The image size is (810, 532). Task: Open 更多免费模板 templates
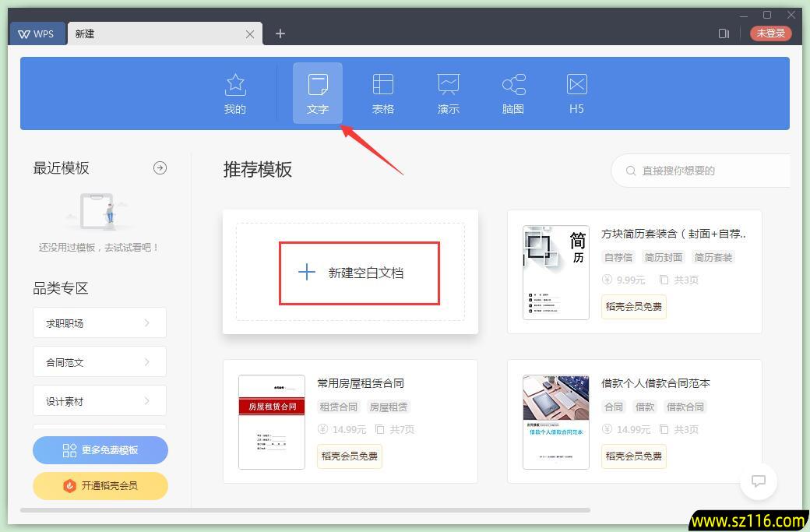point(100,450)
